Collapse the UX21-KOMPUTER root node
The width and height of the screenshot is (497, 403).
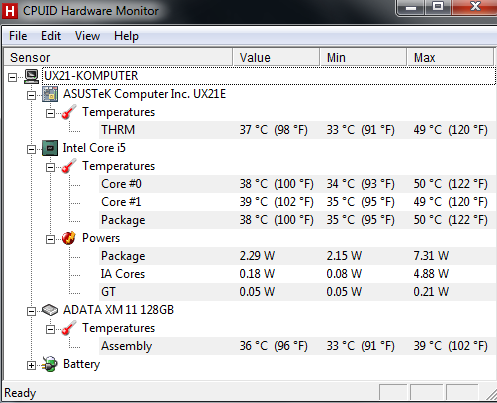point(12,77)
